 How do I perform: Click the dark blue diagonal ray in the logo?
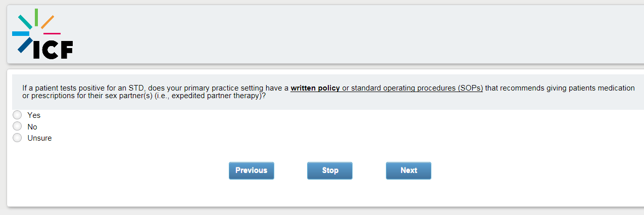pos(25,45)
